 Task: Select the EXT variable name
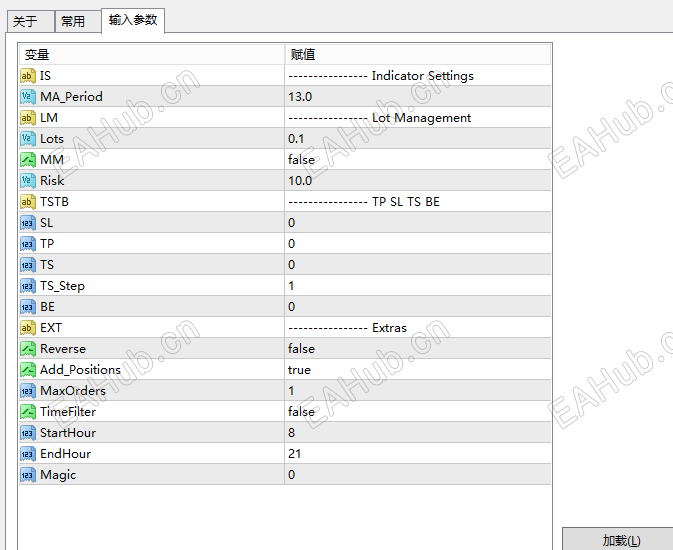(x=51, y=328)
